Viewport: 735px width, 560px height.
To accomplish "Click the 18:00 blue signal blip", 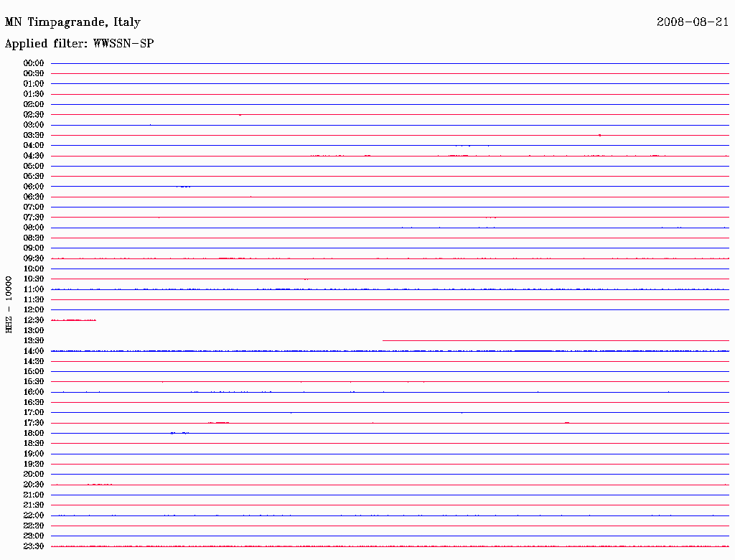I will pos(180,433).
